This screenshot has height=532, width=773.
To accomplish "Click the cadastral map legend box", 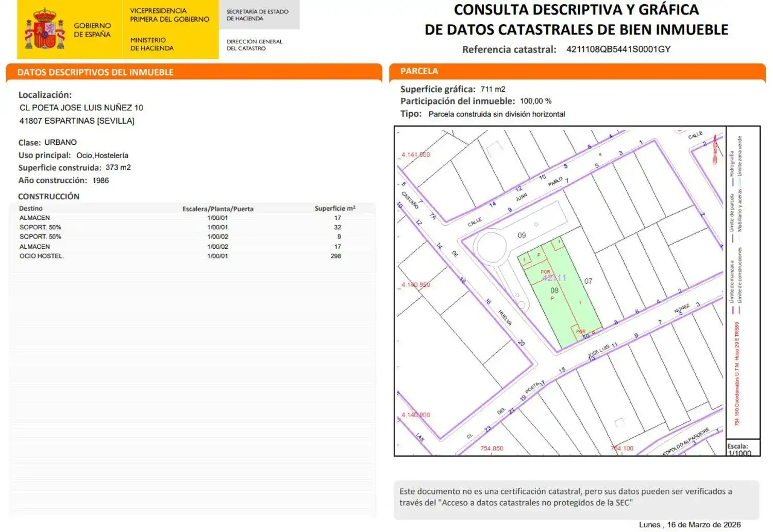I will pyautogui.click(x=743, y=282).
